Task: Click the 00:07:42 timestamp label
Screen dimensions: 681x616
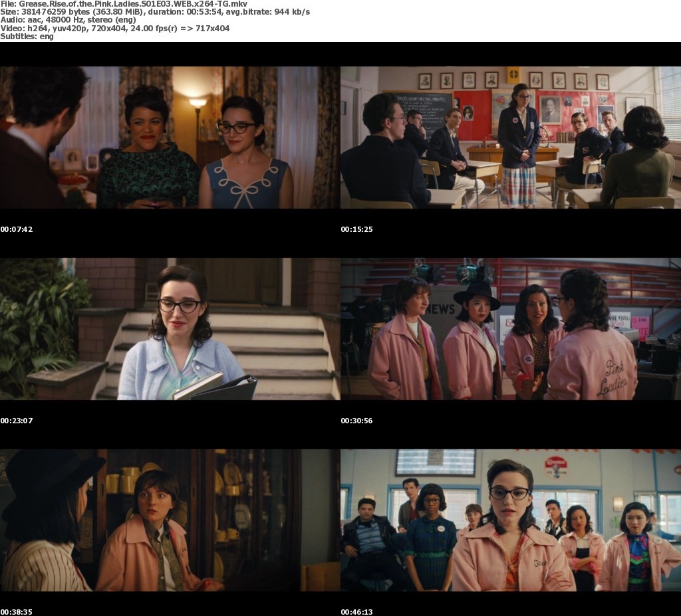Action: pos(17,229)
